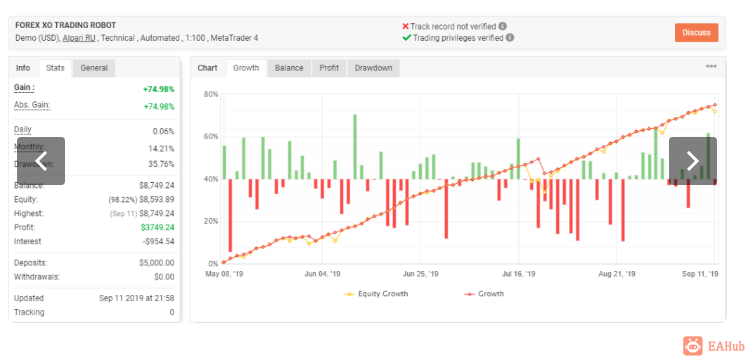Image resolution: width=754 pixels, height=361 pixels.
Task: Click the Gain label
Action: 25,88
